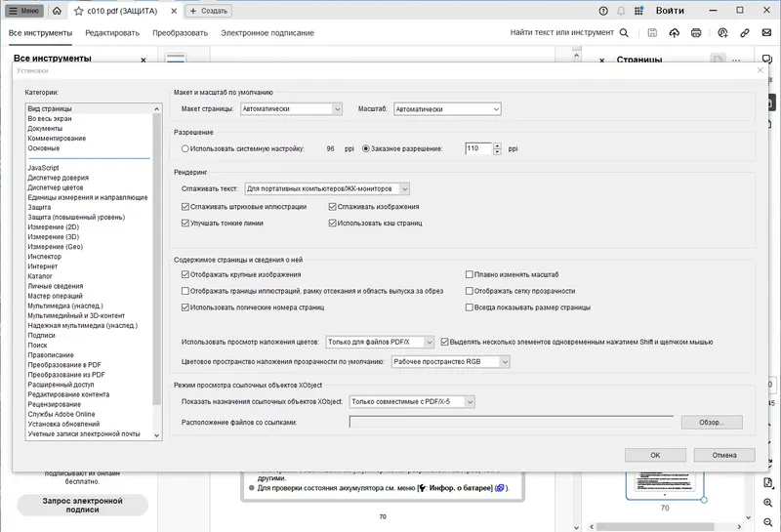781x532 pixels.
Task: Click the copy link icon
Action: pos(745,33)
